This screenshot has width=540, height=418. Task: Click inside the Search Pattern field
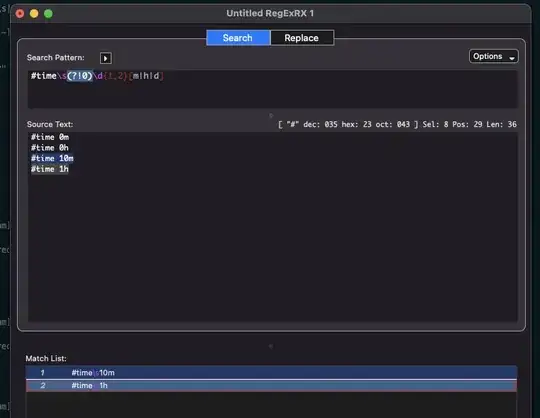272,89
